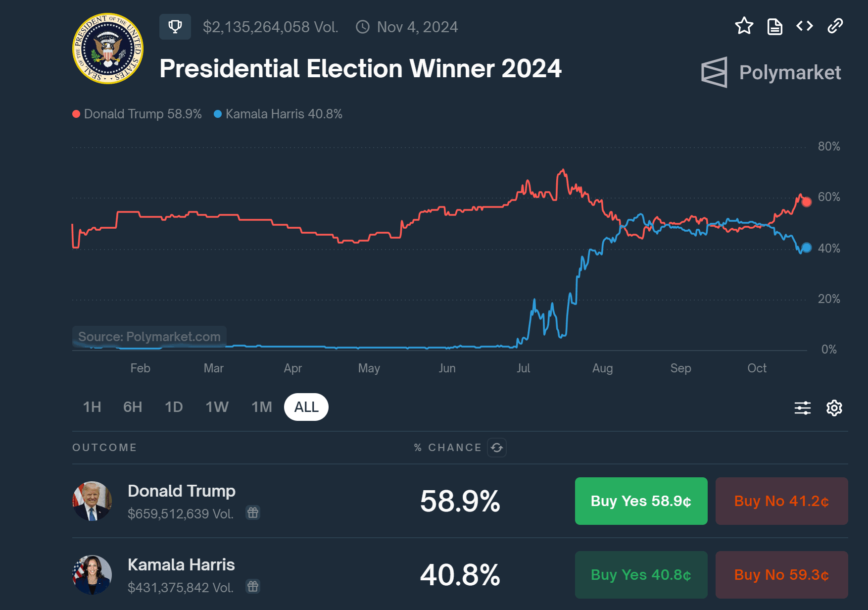Click the trophy icon near volume
Image resolution: width=868 pixels, height=610 pixels.
pyautogui.click(x=175, y=27)
